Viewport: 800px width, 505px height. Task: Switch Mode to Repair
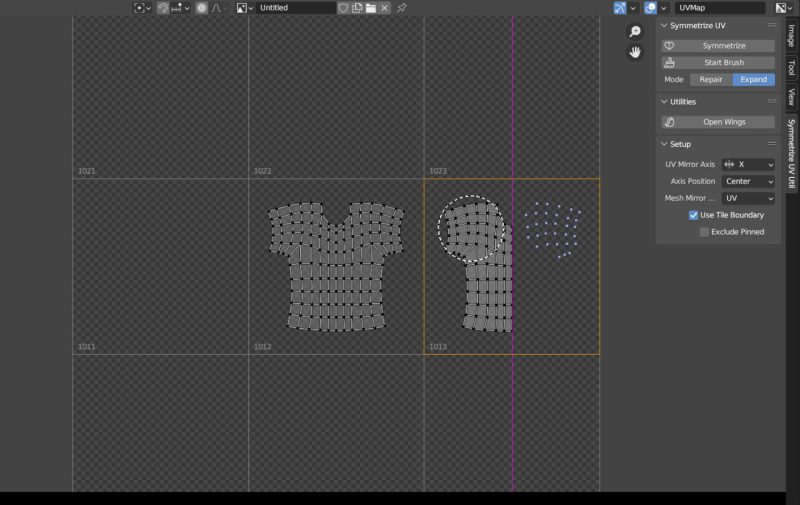pos(710,79)
